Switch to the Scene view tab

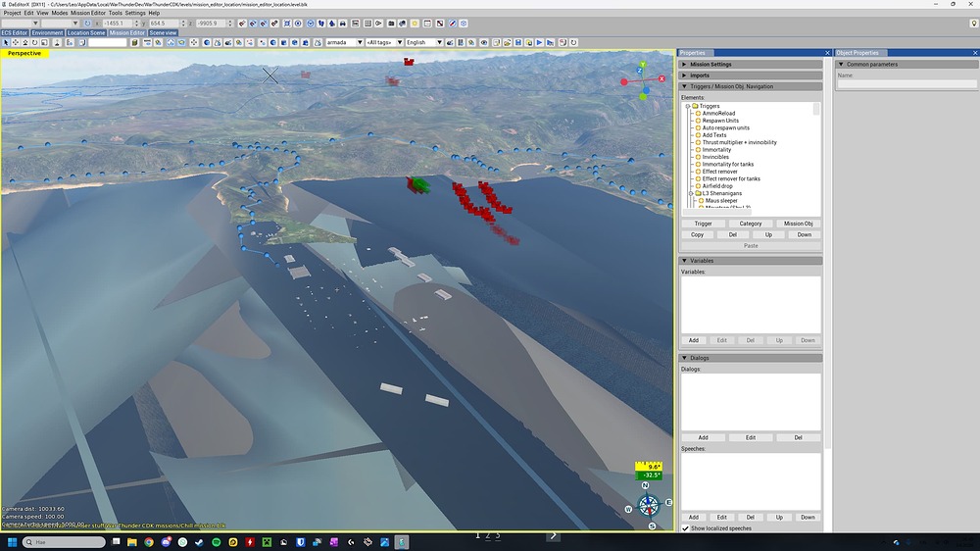coord(163,33)
